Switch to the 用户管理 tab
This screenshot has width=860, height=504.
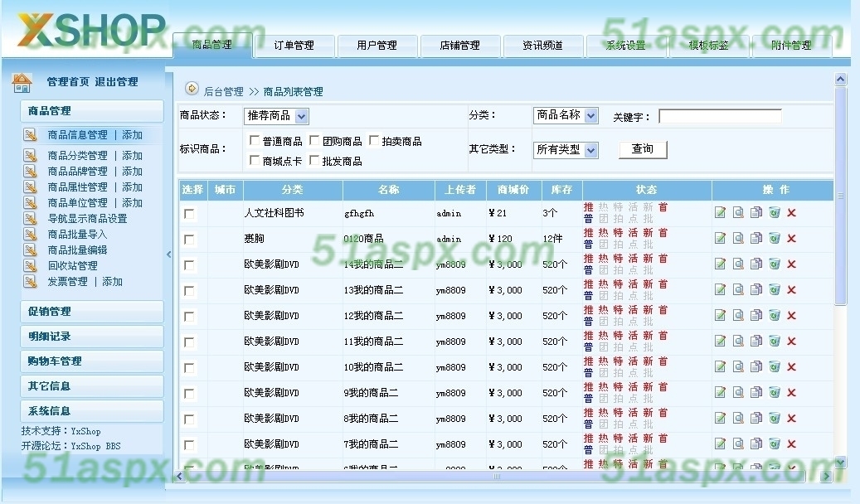click(x=377, y=46)
